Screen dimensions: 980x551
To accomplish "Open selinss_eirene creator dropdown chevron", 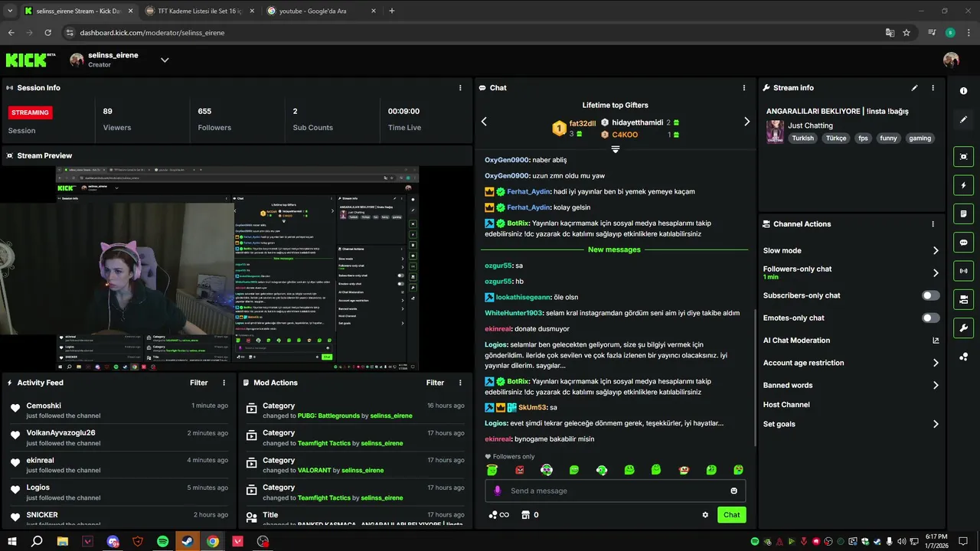I will click(x=165, y=60).
